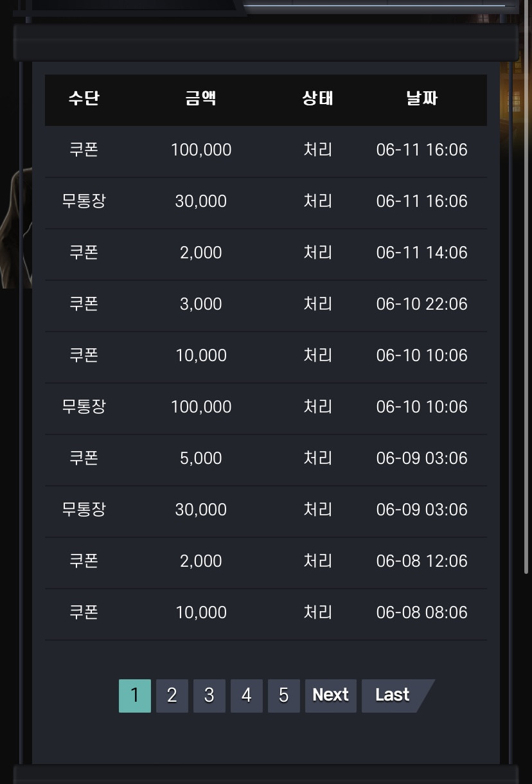
Task: Go to page 2 of results
Action: pos(172,696)
